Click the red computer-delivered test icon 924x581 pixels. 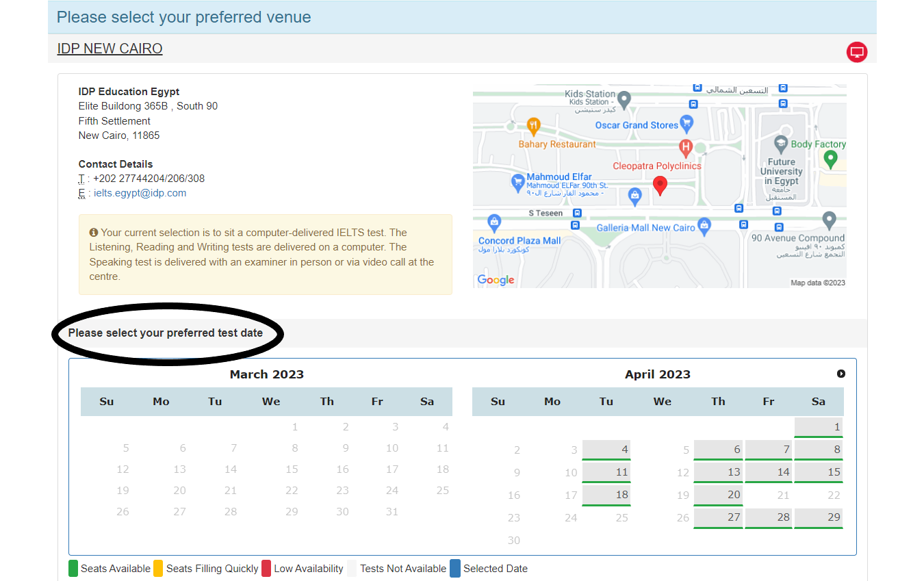point(857,52)
